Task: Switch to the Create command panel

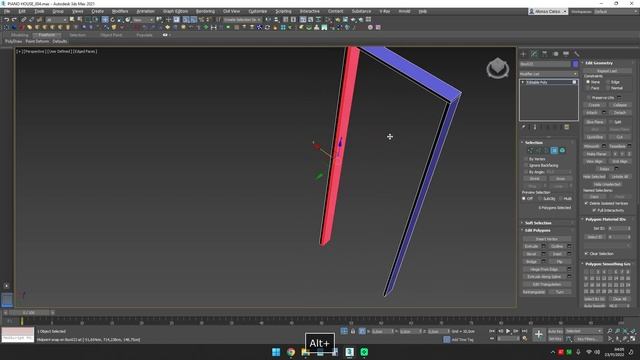Action: [523, 54]
